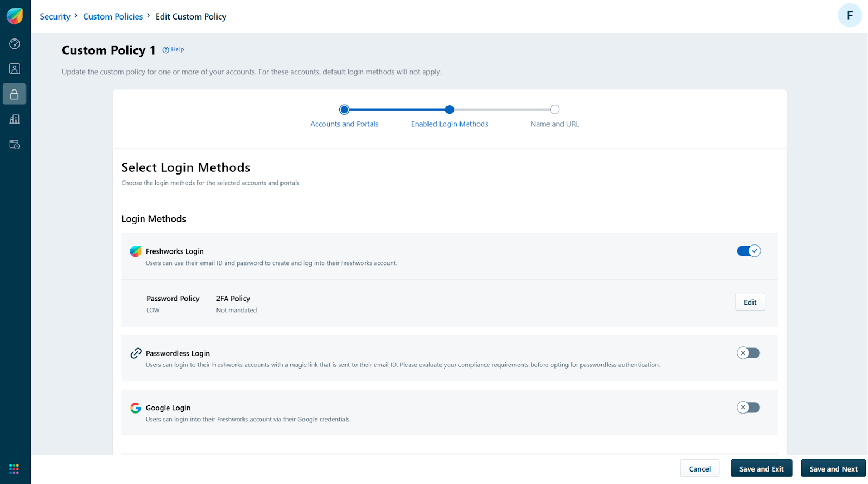
Task: Click Save and Next
Action: [834, 469]
